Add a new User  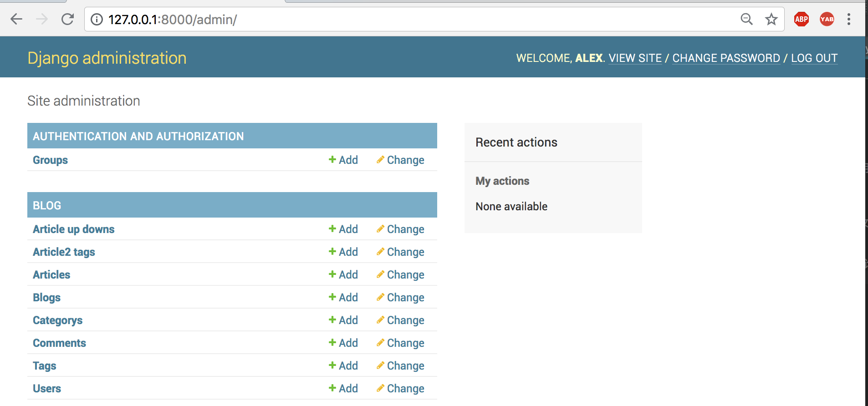tap(343, 389)
